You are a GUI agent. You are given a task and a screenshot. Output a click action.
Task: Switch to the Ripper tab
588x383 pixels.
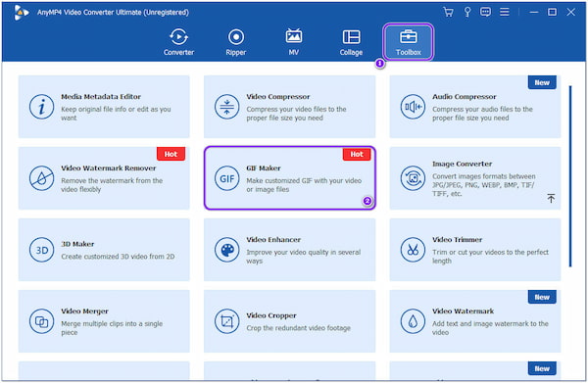[x=236, y=42]
